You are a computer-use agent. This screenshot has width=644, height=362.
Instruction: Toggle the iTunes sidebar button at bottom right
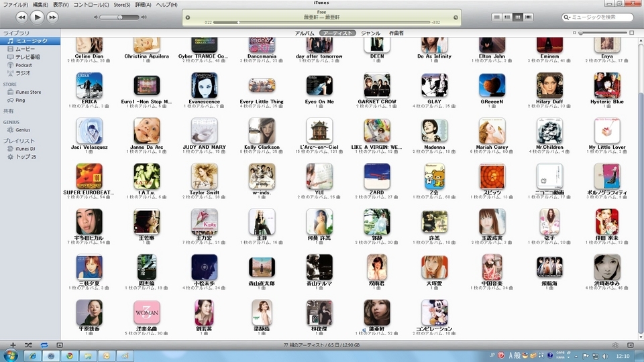point(631,345)
